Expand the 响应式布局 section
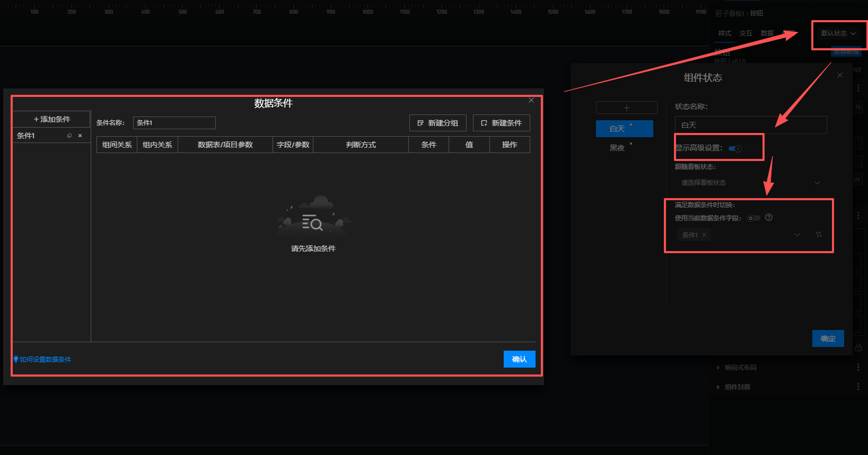The image size is (868, 455). coord(740,368)
